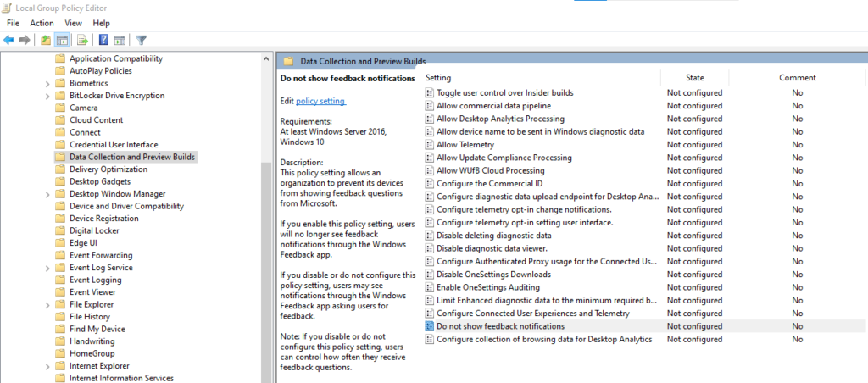The image size is (868, 383).
Task: Open the File menu
Action: [14, 23]
